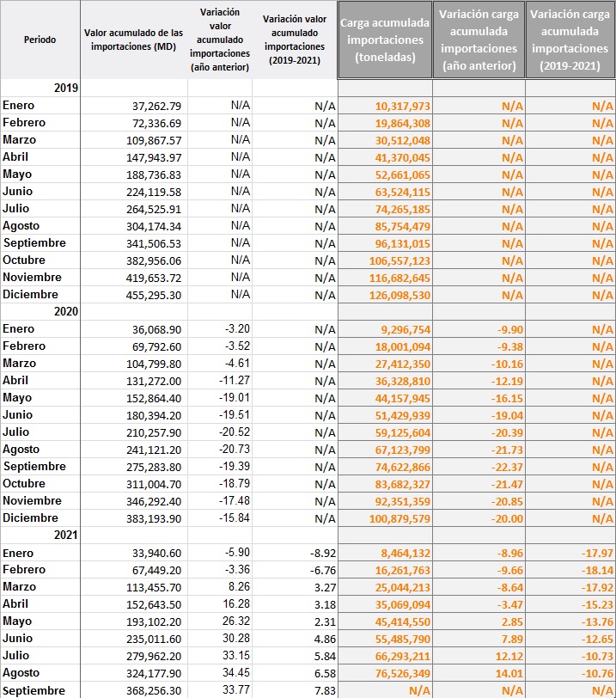The height and width of the screenshot is (698, 616).
Task: Click cell with value 419,653.72
Action: coord(134,278)
